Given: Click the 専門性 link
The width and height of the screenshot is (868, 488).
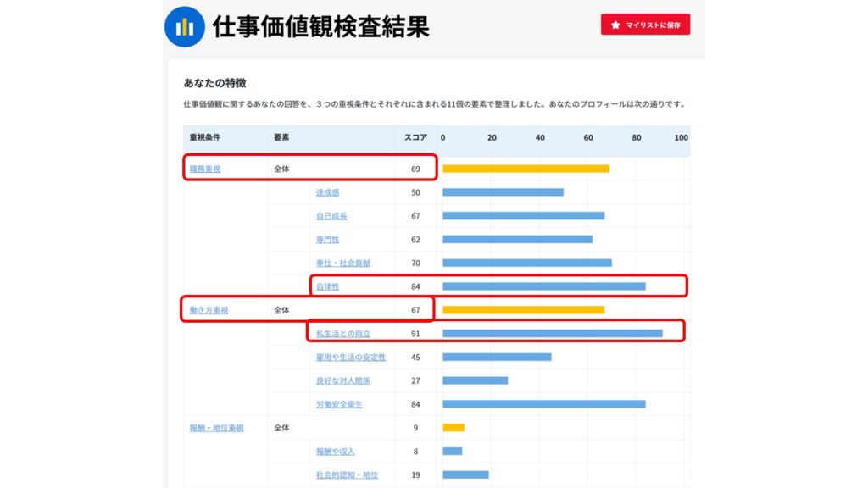Looking at the screenshot, I should [328, 240].
